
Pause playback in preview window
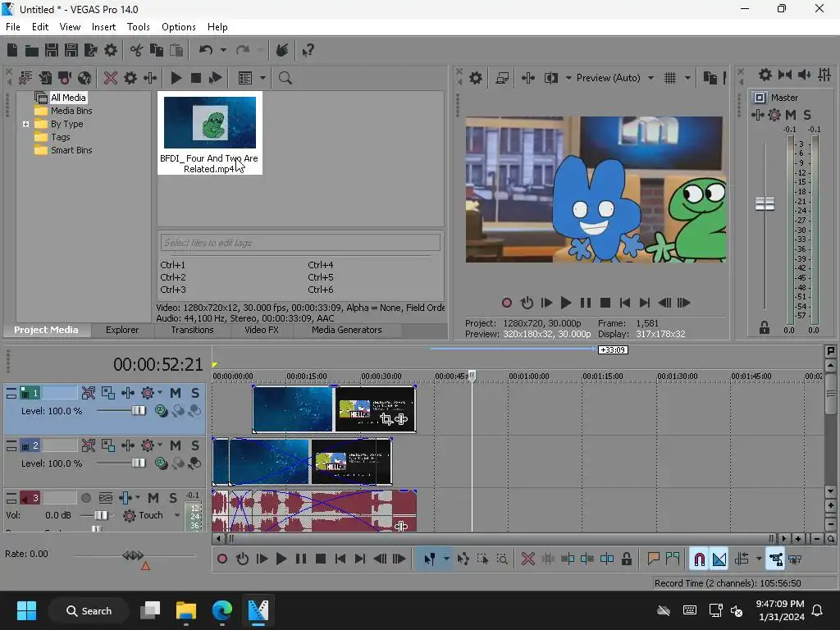586,303
